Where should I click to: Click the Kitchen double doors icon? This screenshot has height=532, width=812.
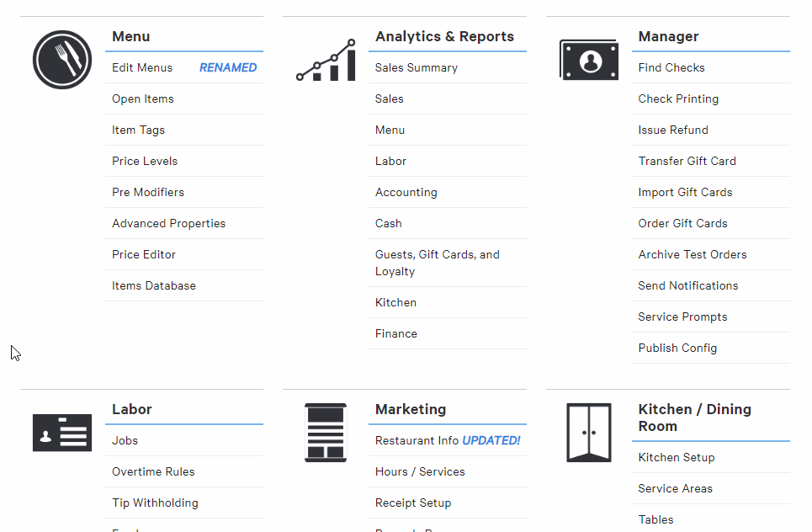pos(588,433)
